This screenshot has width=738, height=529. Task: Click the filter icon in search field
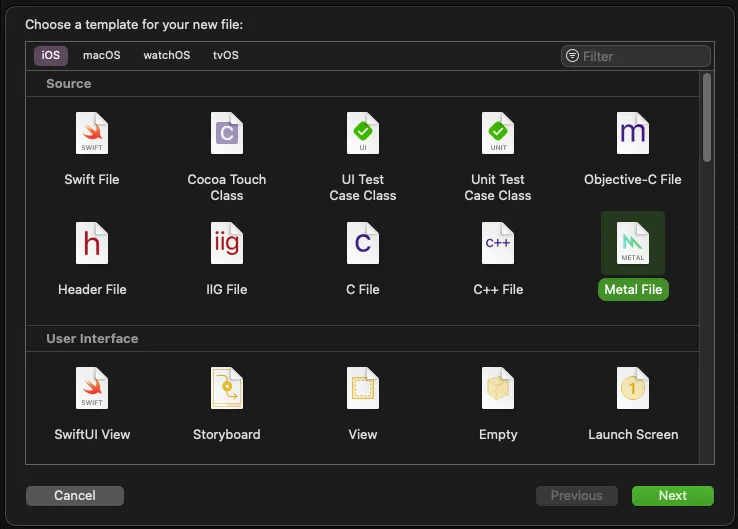(572, 56)
